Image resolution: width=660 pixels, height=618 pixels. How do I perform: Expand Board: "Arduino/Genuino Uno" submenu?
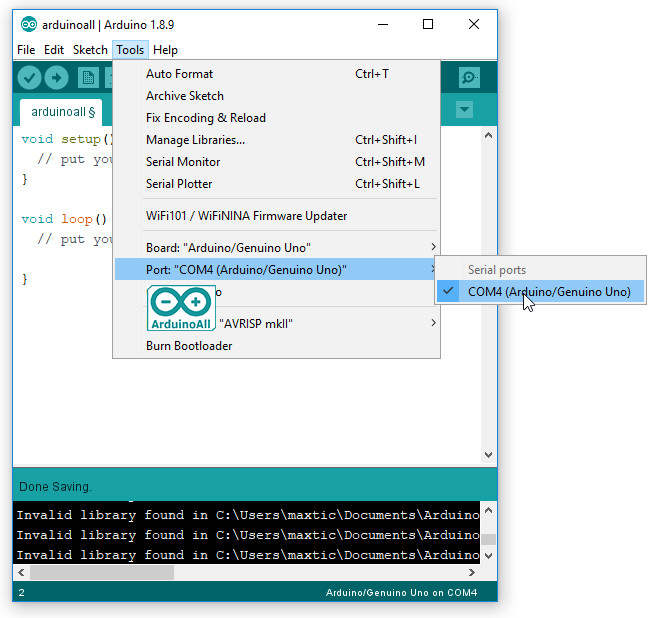[277, 248]
